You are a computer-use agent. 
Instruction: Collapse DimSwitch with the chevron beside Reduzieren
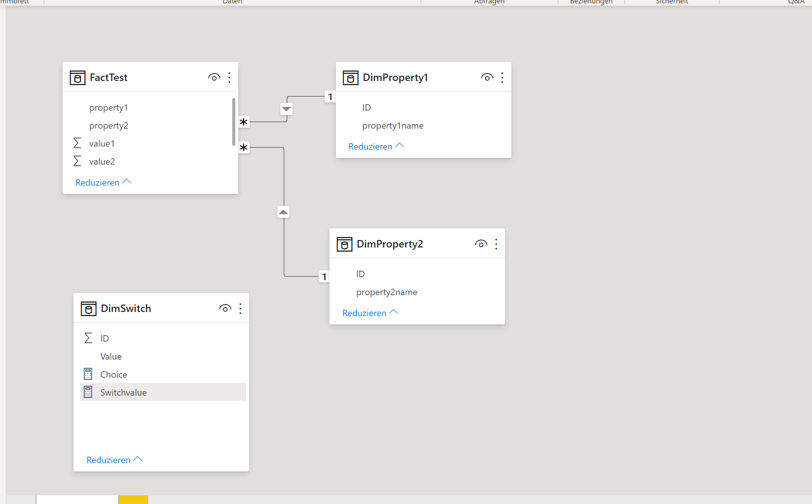pyautogui.click(x=138, y=459)
